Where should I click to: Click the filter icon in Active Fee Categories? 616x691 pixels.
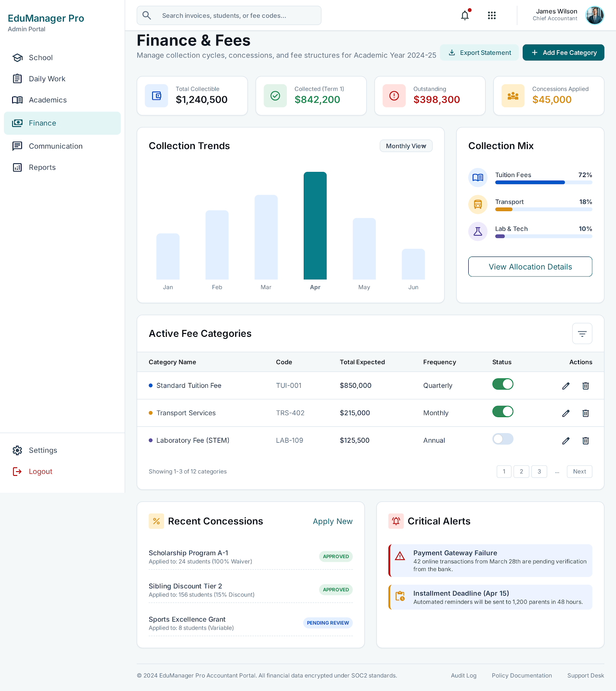coord(582,333)
